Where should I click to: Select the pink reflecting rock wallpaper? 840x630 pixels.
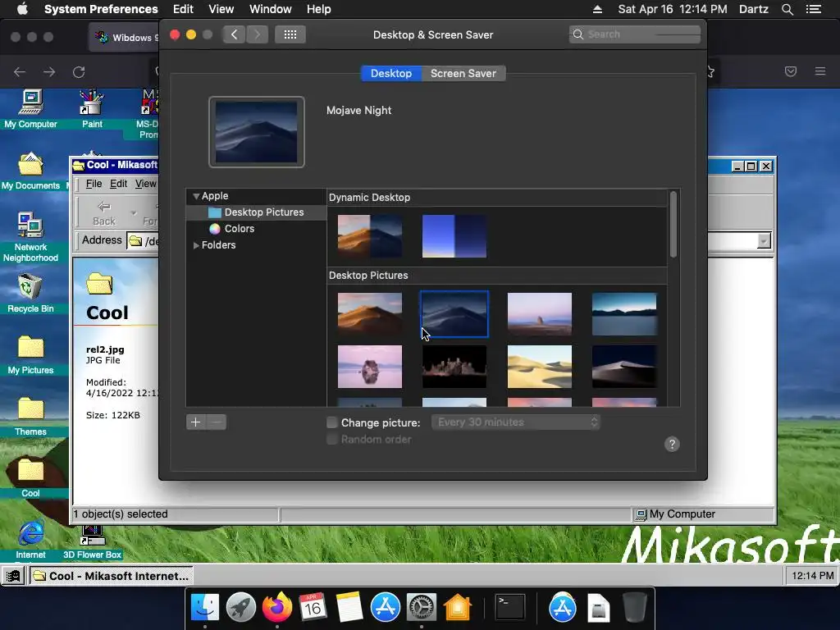coord(370,367)
